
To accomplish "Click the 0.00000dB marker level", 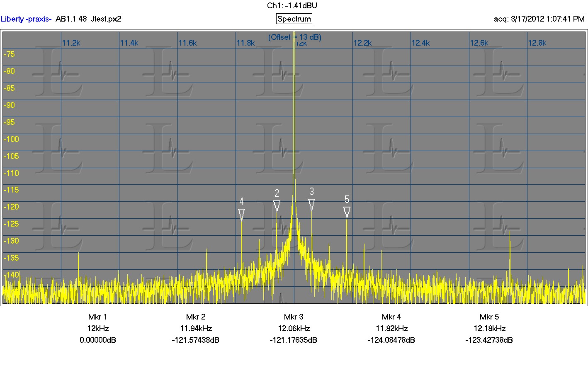I will pyautogui.click(x=98, y=340).
